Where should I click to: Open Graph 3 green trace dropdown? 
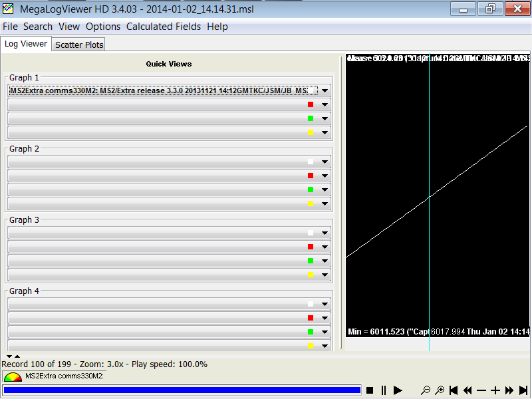(325, 261)
